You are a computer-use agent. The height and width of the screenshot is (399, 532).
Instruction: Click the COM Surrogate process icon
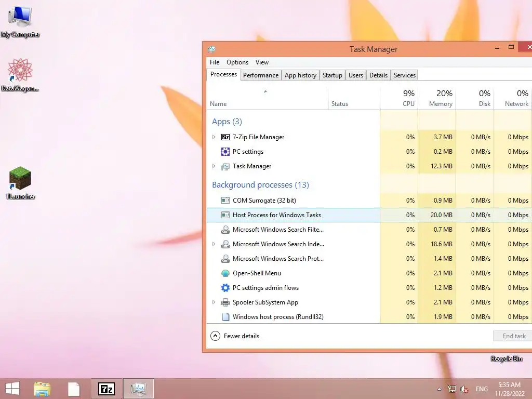point(225,201)
